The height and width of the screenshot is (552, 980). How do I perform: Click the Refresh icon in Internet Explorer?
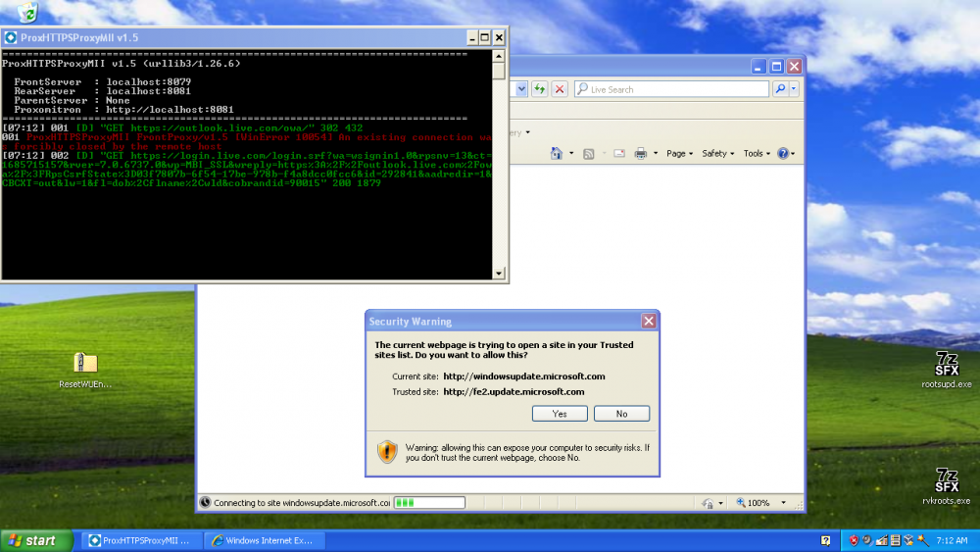539,89
